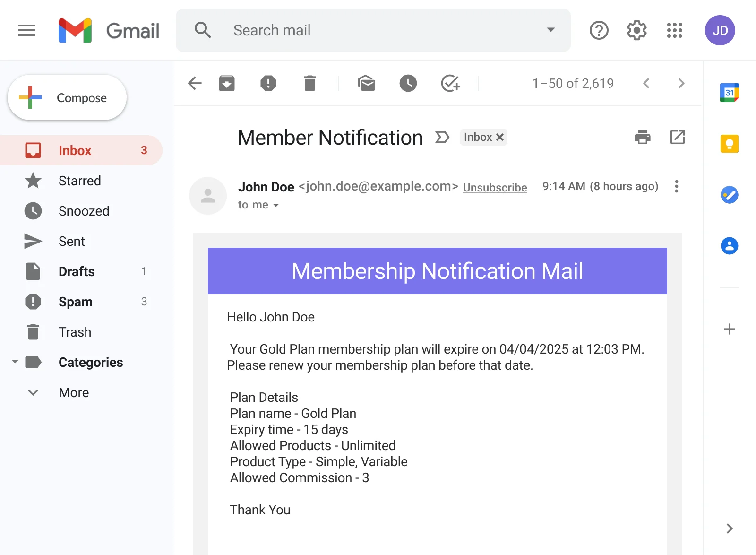Open Google Contacts side panel
756x555 pixels.
729,245
